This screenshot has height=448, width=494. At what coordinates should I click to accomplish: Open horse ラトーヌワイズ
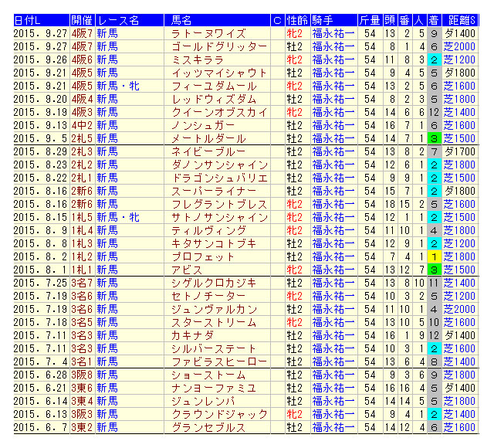[208, 33]
